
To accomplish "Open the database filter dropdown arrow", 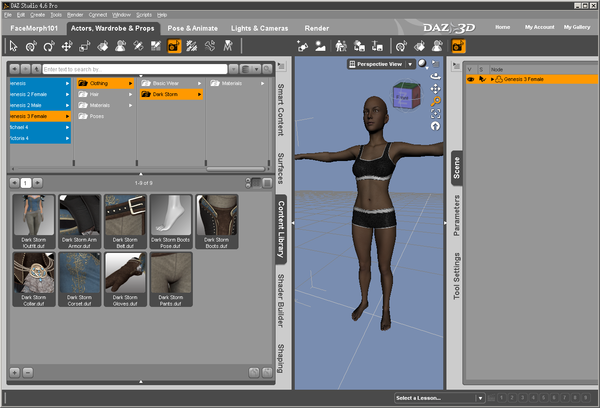I will pos(257,69).
